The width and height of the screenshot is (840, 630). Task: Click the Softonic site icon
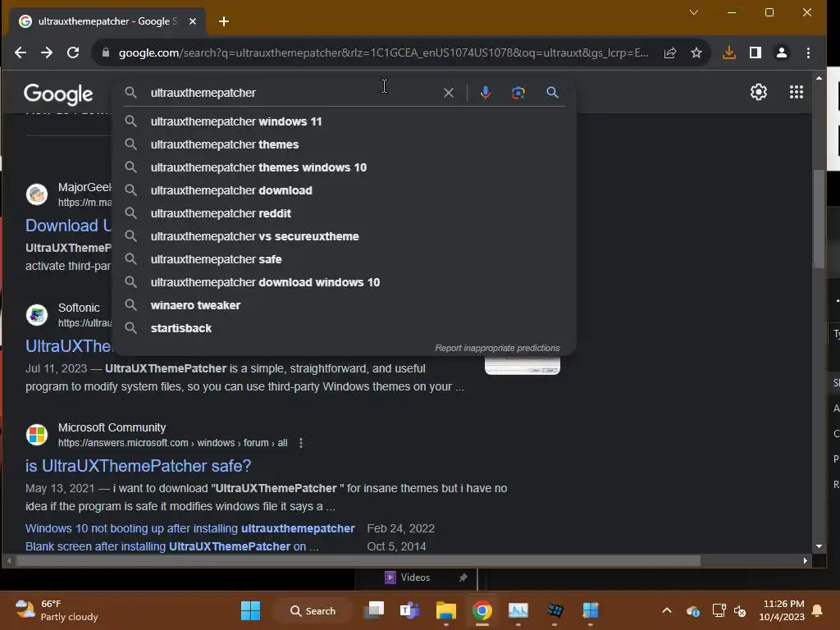coord(37,314)
